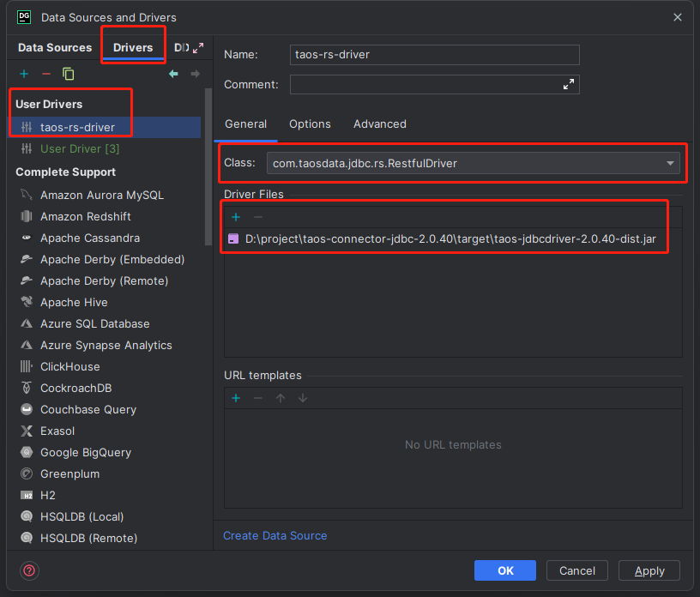Viewport: 700px width, 597px height.
Task: Go back with the left arrow icon
Action: pyautogui.click(x=173, y=74)
